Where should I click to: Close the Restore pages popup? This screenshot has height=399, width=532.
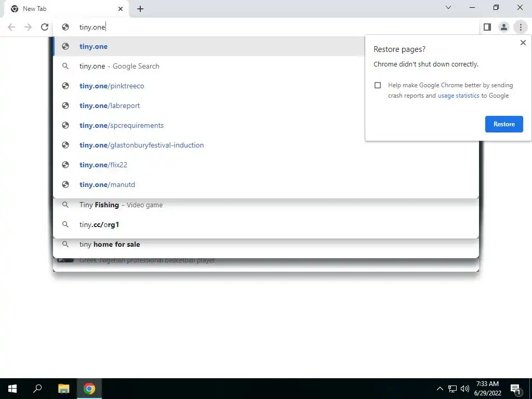tap(523, 43)
